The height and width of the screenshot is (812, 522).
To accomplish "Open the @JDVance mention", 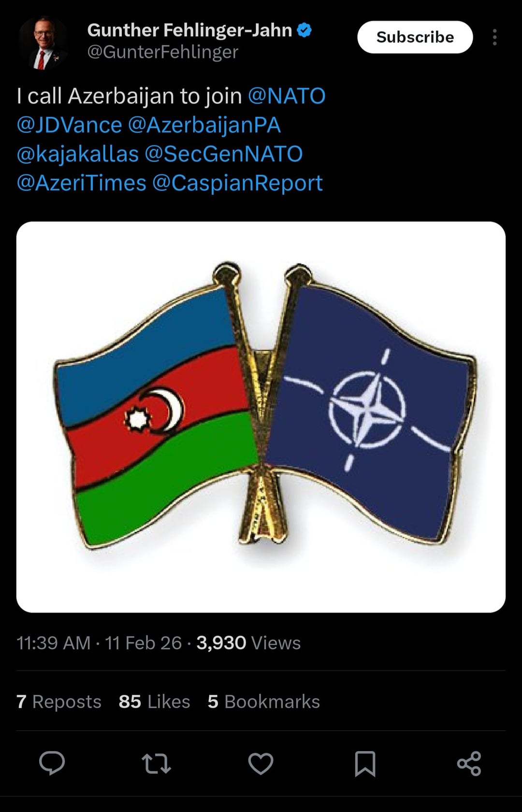I will point(69,125).
